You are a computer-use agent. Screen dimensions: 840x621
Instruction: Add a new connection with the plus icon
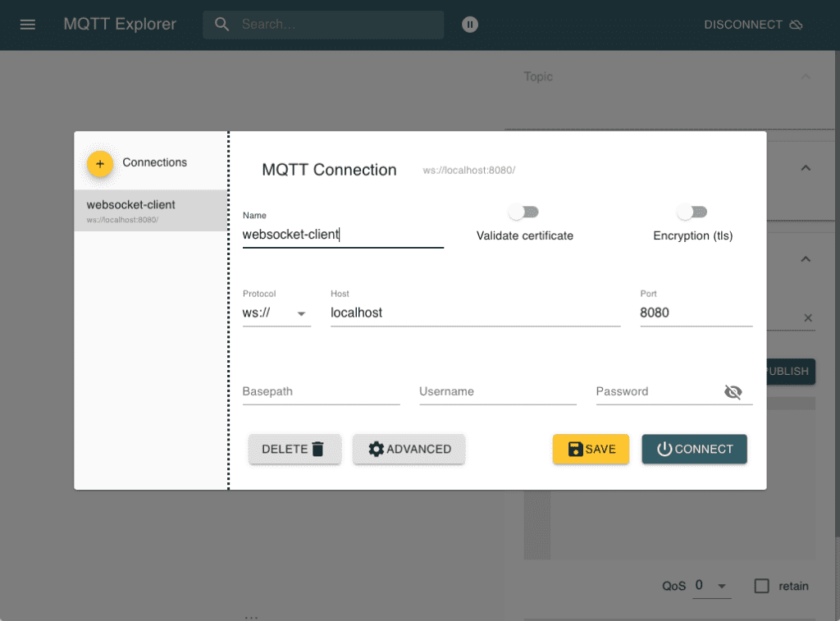coord(99,164)
